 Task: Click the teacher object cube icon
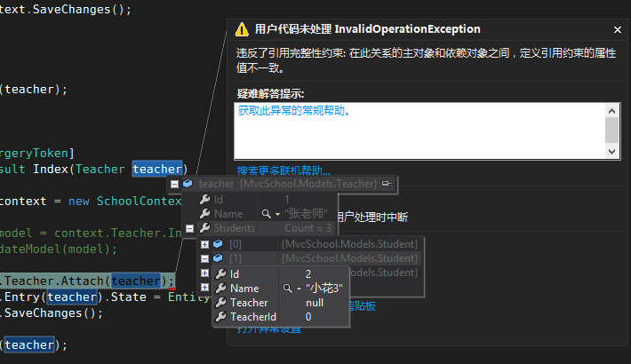[188, 184]
